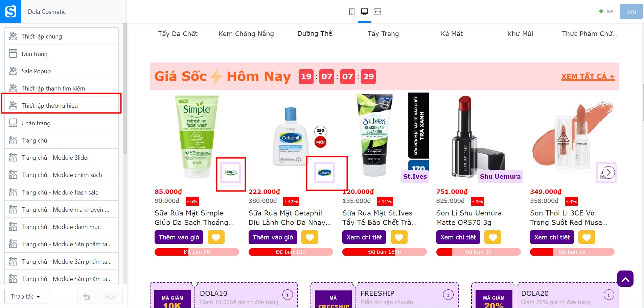Click info icon on DOLA10 coupon
Screen dimensions: 644x308
tap(287, 294)
